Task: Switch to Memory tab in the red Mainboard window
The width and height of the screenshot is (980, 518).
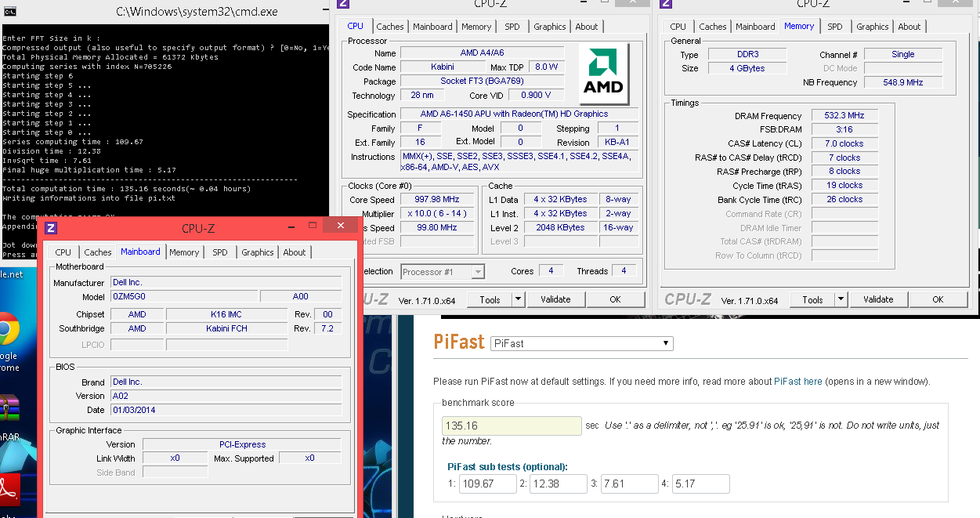Action: click(184, 252)
